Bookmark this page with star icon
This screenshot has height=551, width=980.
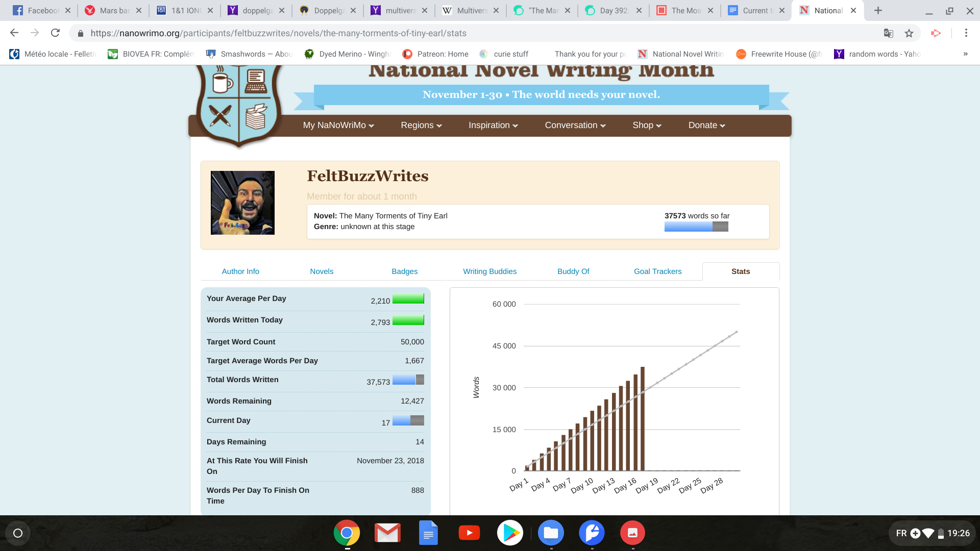[909, 33]
